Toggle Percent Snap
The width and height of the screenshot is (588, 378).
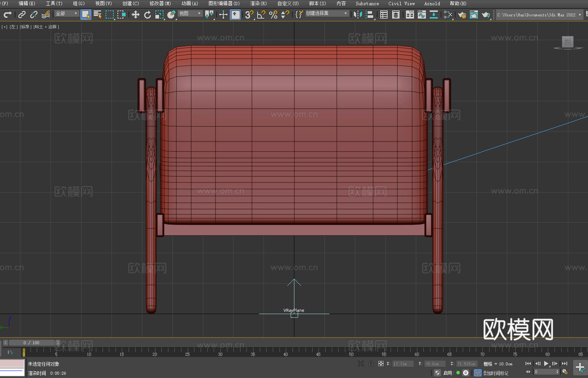point(273,14)
